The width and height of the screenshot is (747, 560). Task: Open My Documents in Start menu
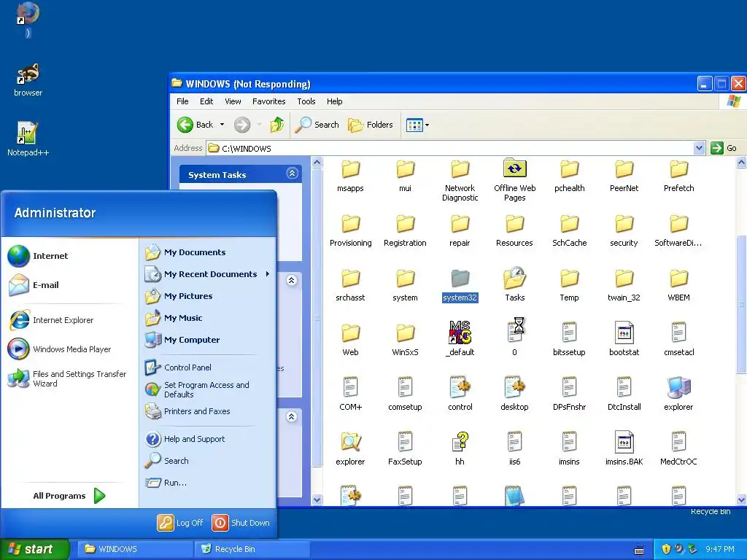(x=185, y=252)
